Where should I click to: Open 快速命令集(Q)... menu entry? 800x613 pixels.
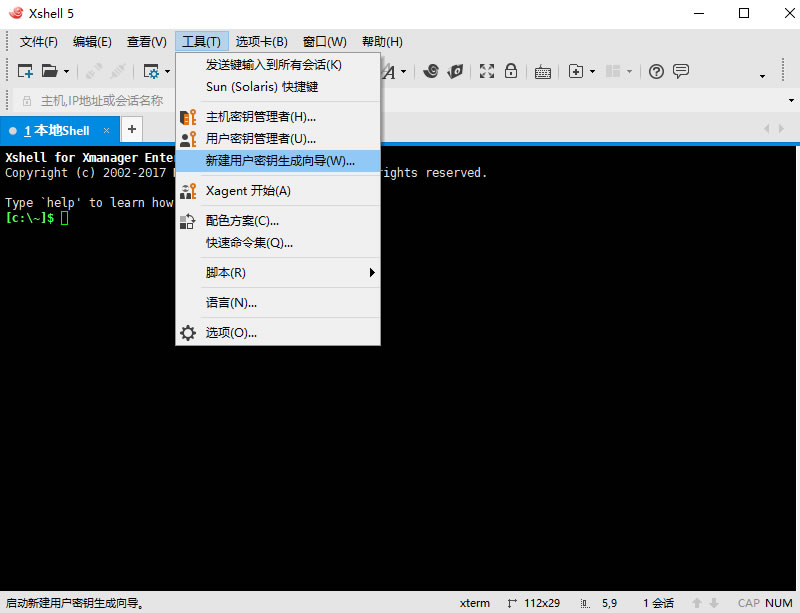(x=278, y=243)
